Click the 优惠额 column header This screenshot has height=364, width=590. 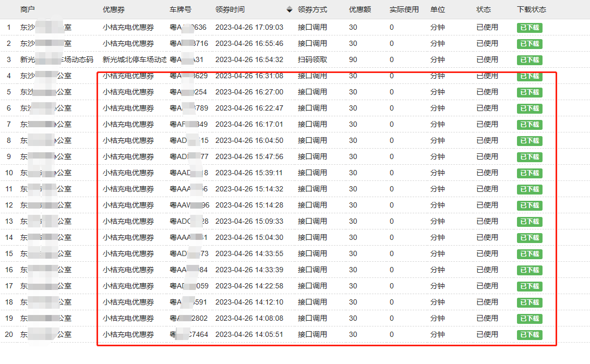[x=360, y=10]
